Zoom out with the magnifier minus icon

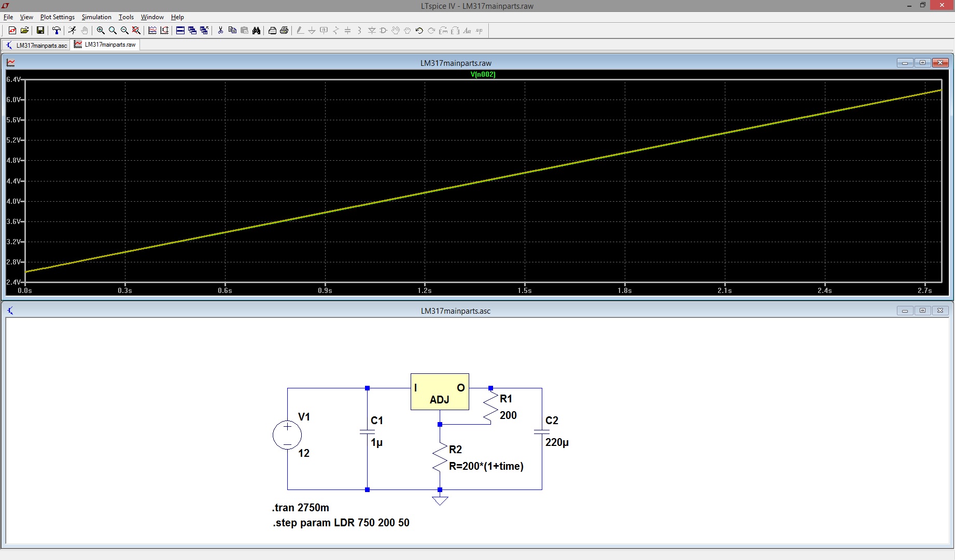pyautogui.click(x=124, y=31)
